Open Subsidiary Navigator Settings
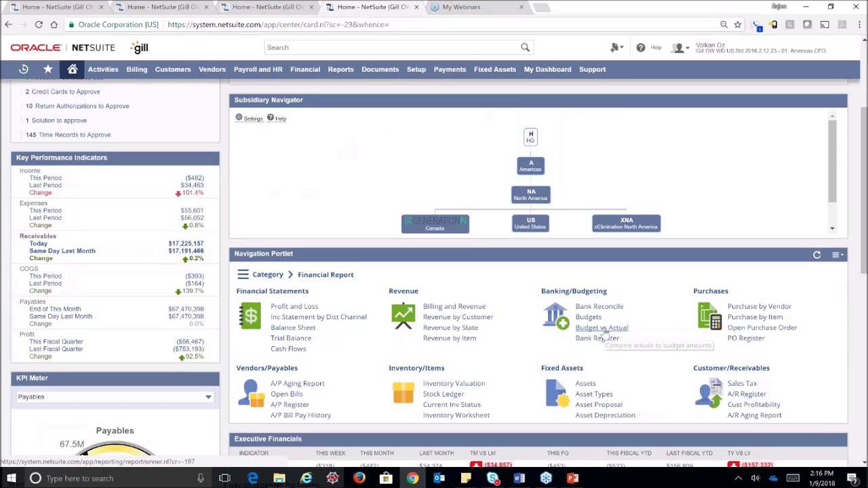The image size is (868, 488). pyautogui.click(x=249, y=119)
